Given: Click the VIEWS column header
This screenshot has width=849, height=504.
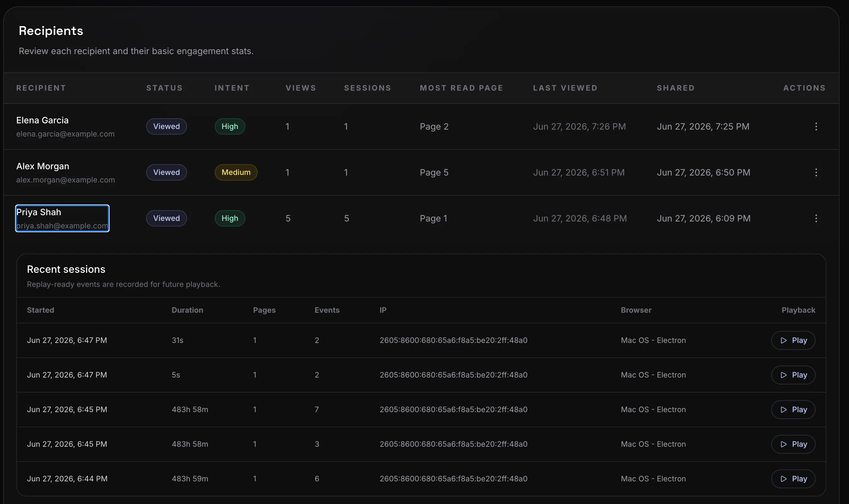Looking at the screenshot, I should tap(301, 88).
